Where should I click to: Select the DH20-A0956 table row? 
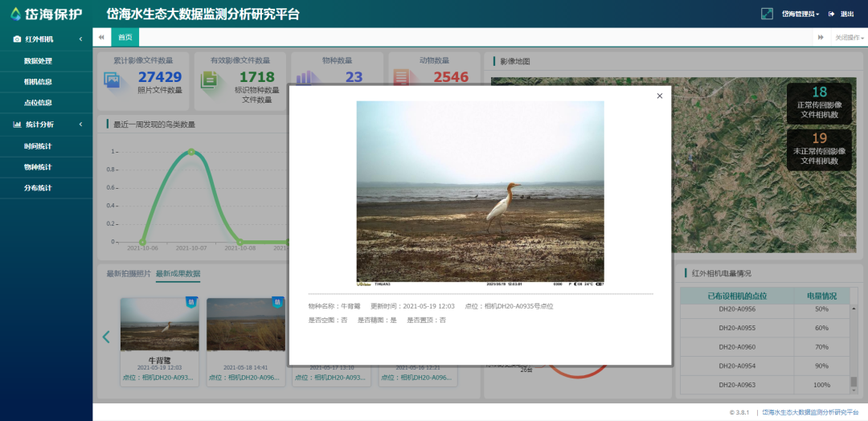[x=765, y=309]
